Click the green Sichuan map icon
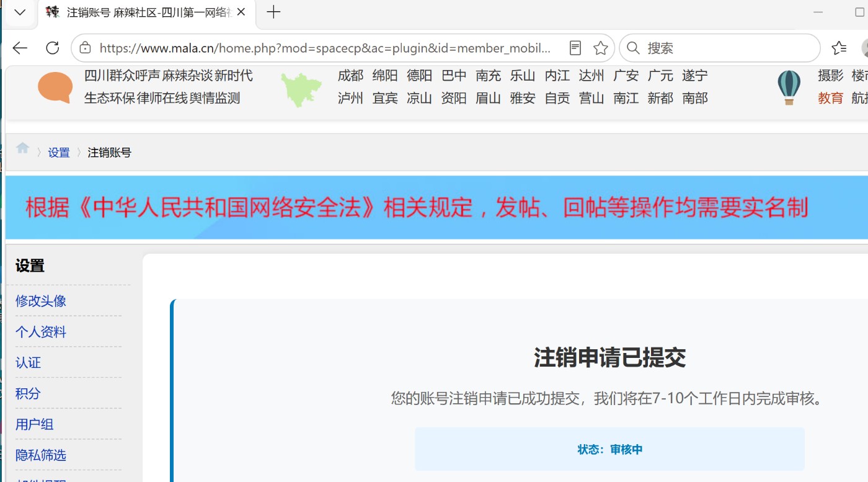 [x=301, y=90]
